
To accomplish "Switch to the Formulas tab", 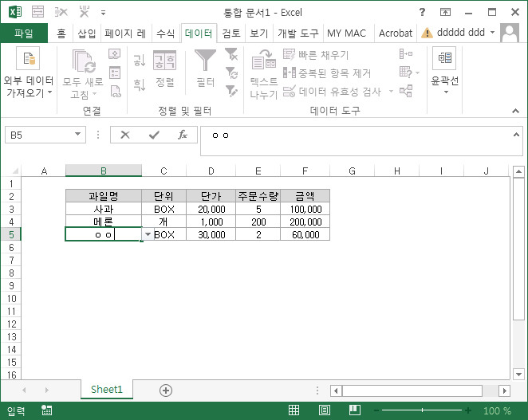I will pyautogui.click(x=165, y=33).
